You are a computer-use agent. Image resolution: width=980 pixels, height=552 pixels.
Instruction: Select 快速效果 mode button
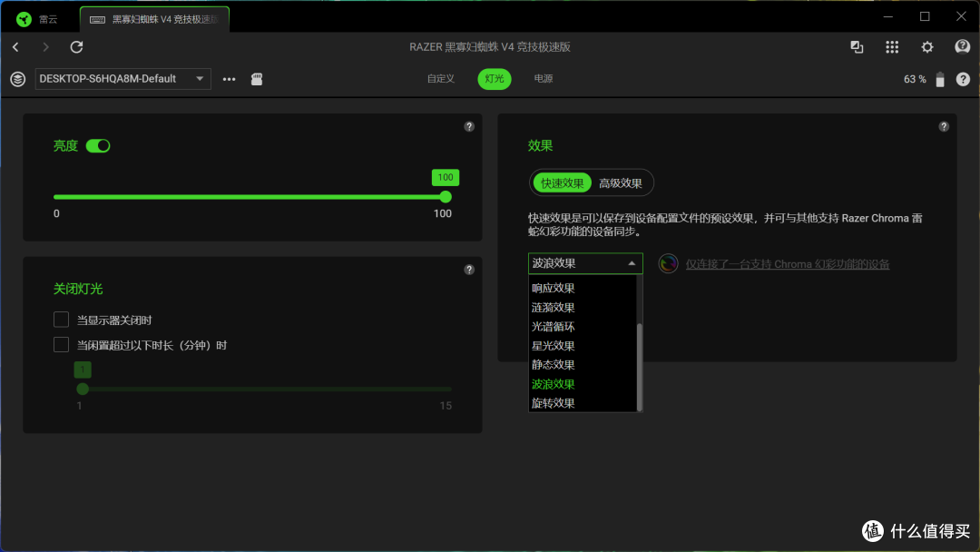pos(562,183)
